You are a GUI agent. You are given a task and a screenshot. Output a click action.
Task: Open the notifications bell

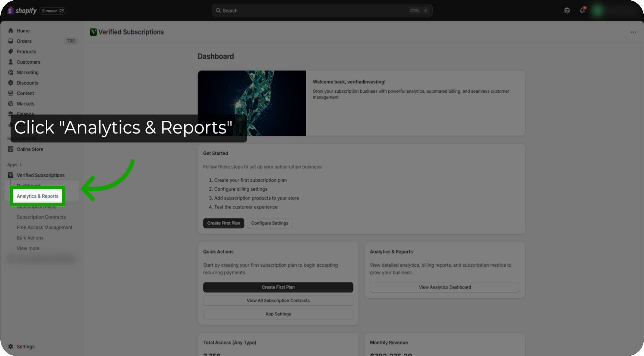pos(582,10)
